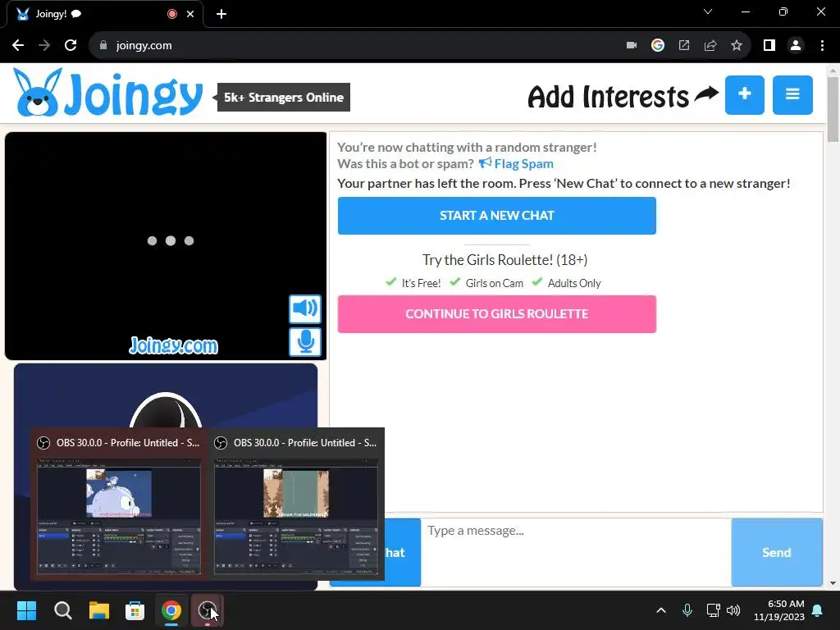Open volume control in tray

coord(733,610)
